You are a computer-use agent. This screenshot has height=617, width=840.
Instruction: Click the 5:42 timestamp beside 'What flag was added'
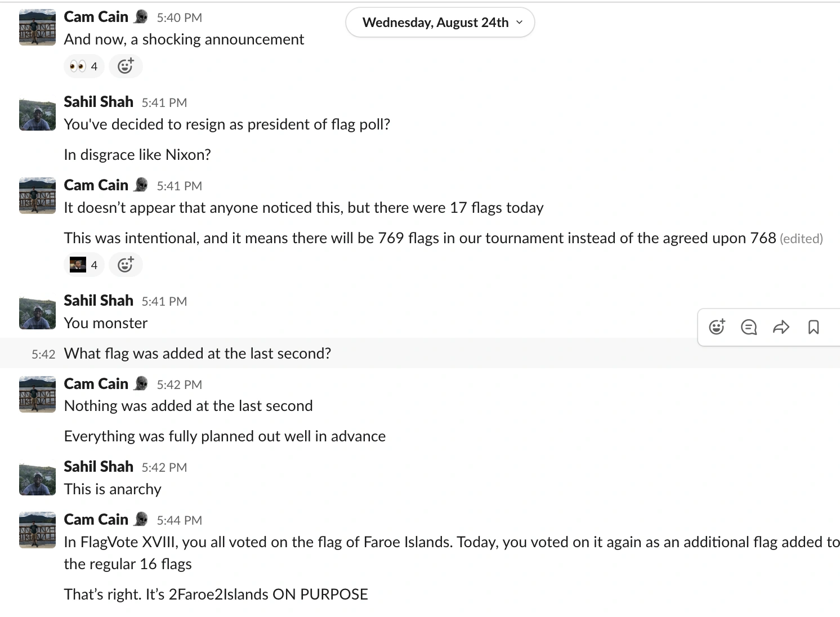(x=43, y=354)
